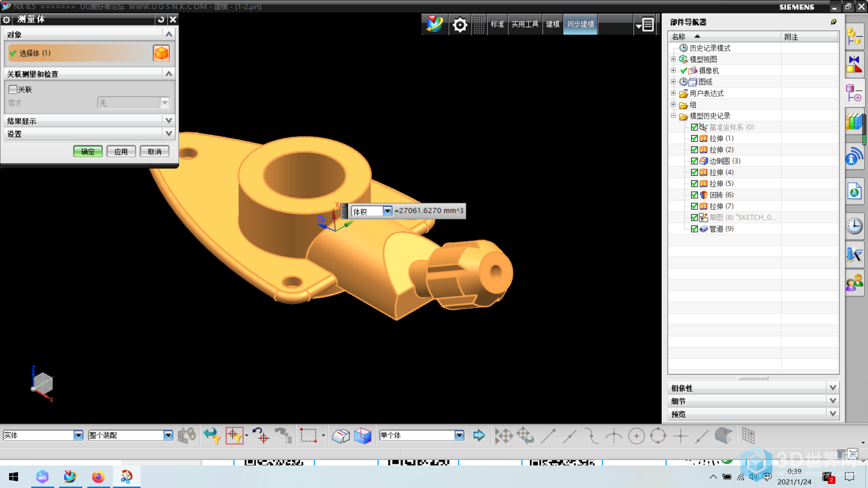Sort by the 名称 column header
This screenshot has height=488, width=868.
click(725, 37)
